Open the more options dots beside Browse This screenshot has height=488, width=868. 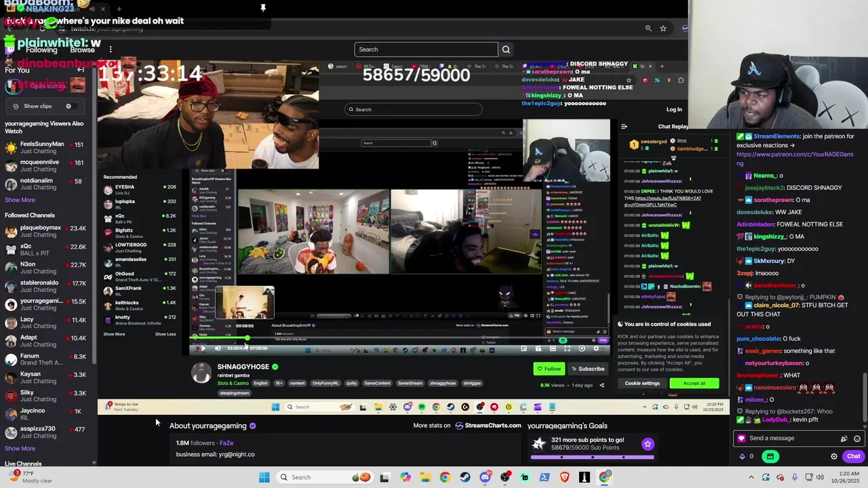[111, 49]
